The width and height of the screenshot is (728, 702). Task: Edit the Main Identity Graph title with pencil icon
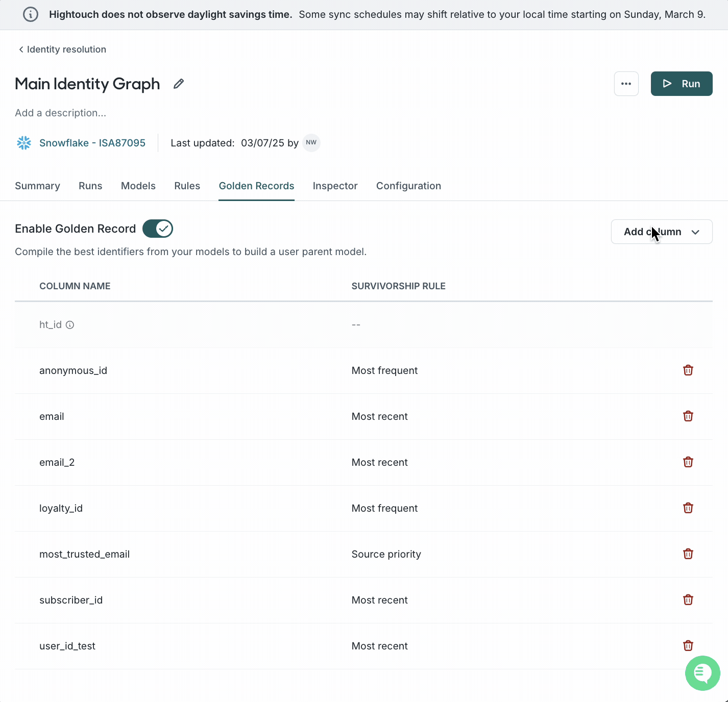pos(178,83)
